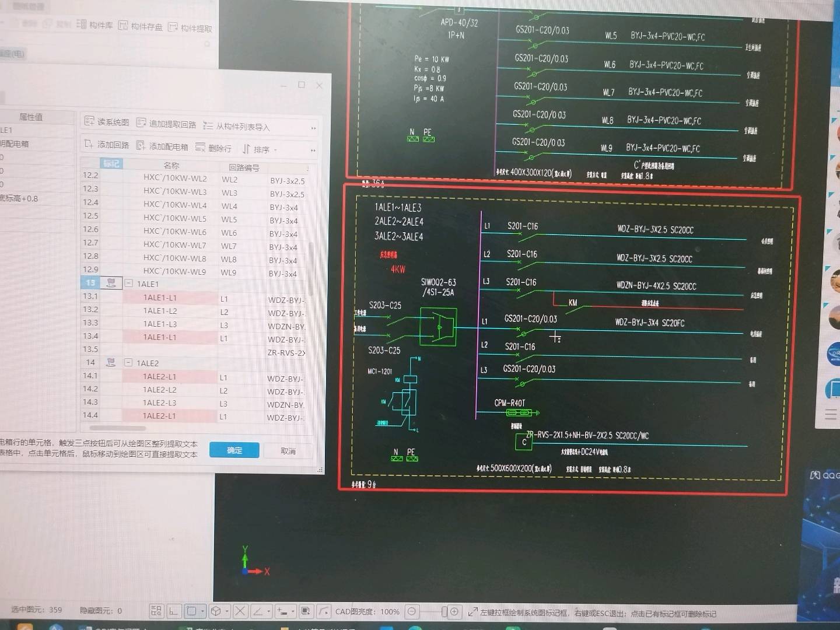Select the HXC`/10KW-WL9 name cell
This screenshot has height=630, width=840.
pos(174,271)
